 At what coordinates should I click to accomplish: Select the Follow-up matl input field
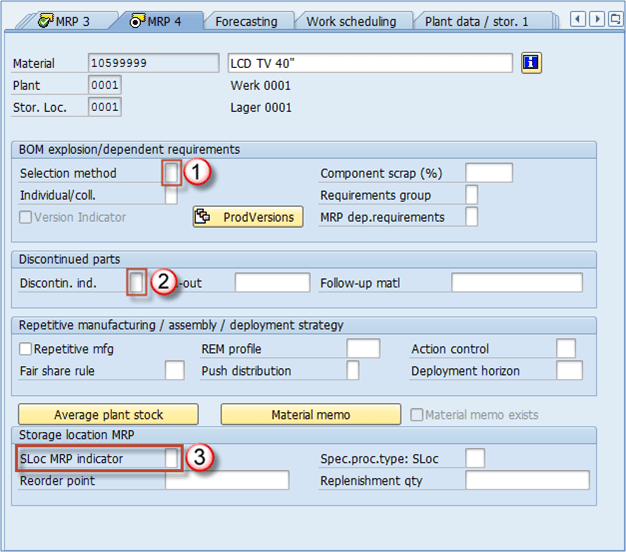point(516,283)
